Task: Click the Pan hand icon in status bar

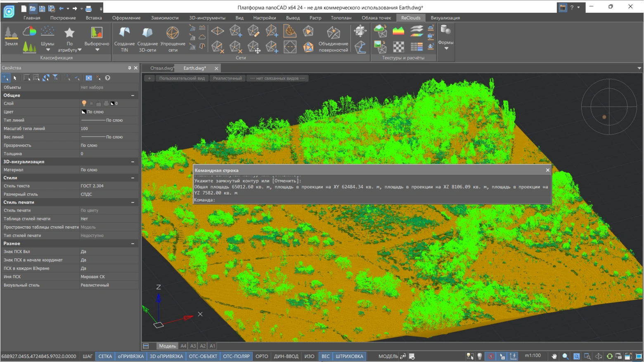Action: (554, 356)
